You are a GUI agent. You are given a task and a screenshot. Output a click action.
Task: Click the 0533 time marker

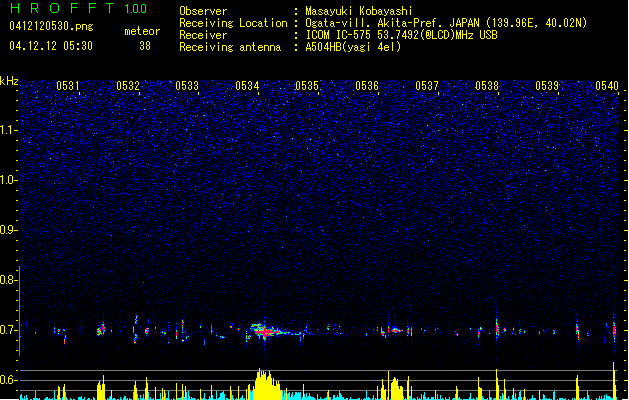(x=187, y=86)
